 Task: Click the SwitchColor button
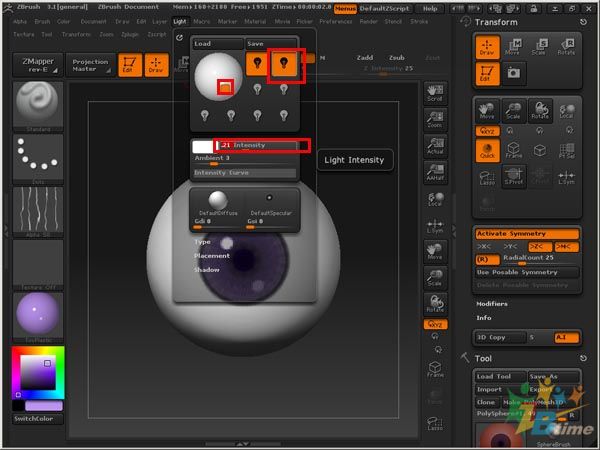pos(38,419)
